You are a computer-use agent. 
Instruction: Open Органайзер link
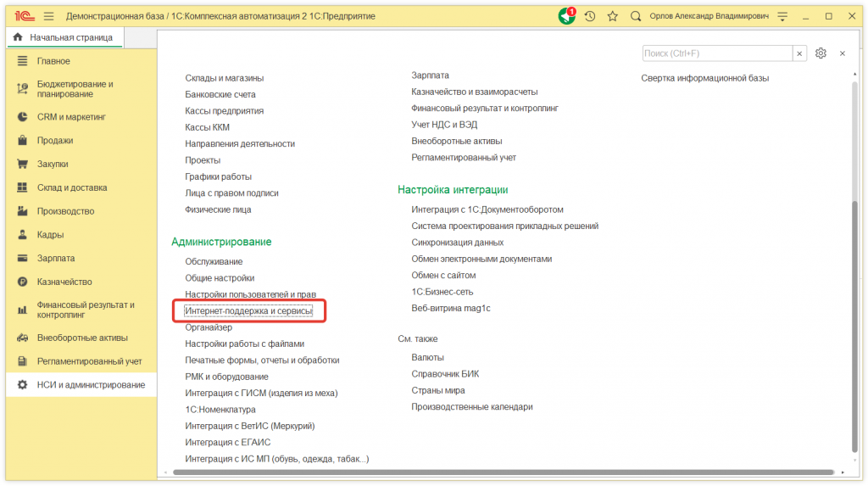pyautogui.click(x=209, y=327)
